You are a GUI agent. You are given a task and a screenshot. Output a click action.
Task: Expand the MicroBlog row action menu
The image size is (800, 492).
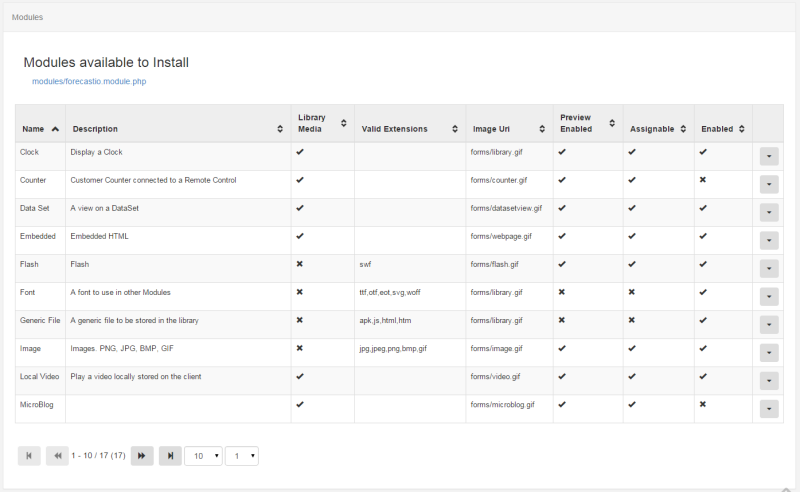[769, 409]
